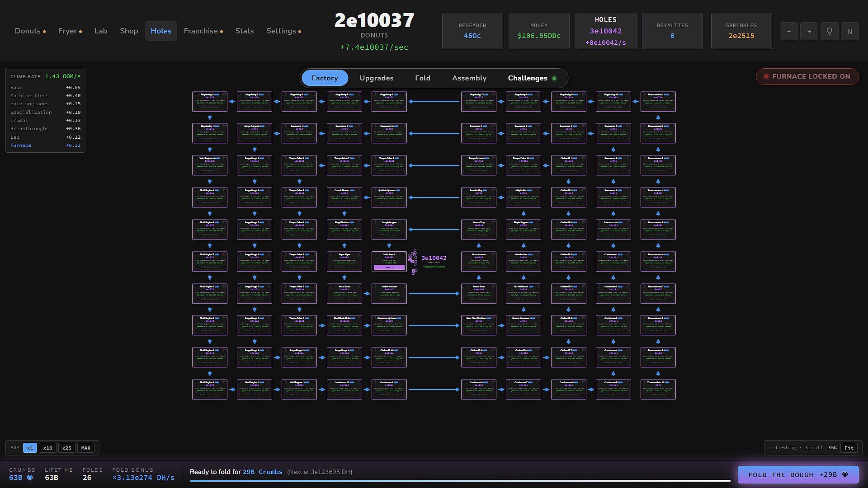Tick the checkbox on The Whole Hole card
Image resolution: width=868 pixels, height=488 pixels.
coord(330,318)
